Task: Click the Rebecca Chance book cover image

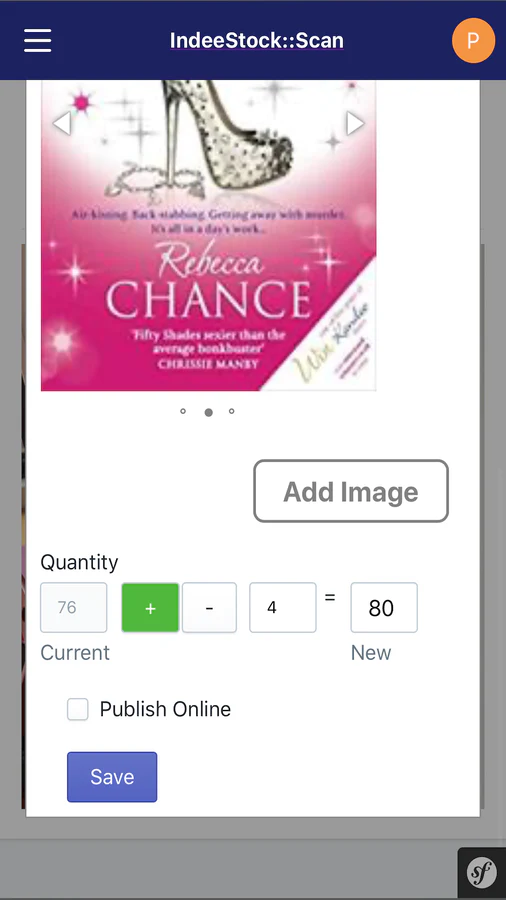Action: tap(208, 235)
